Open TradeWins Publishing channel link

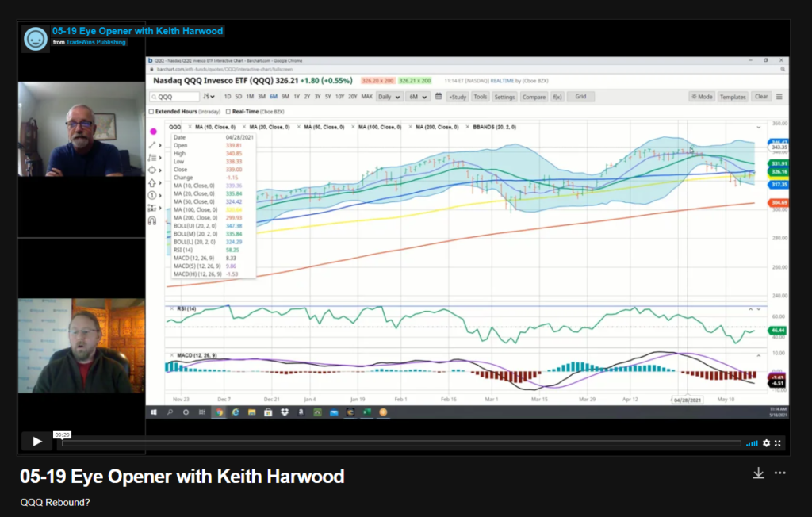[96, 42]
